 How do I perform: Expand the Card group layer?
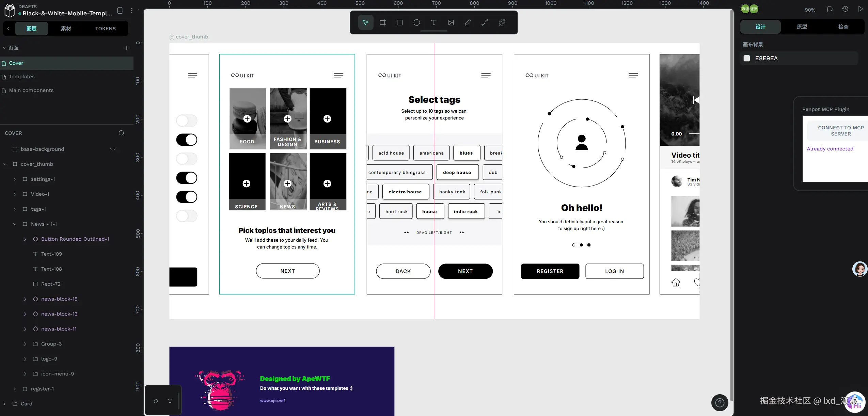[x=4, y=404]
